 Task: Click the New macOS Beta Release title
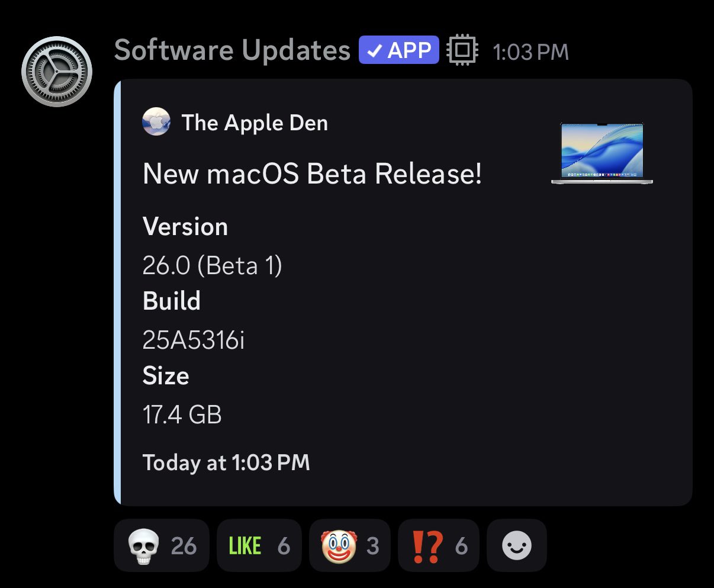point(312,173)
